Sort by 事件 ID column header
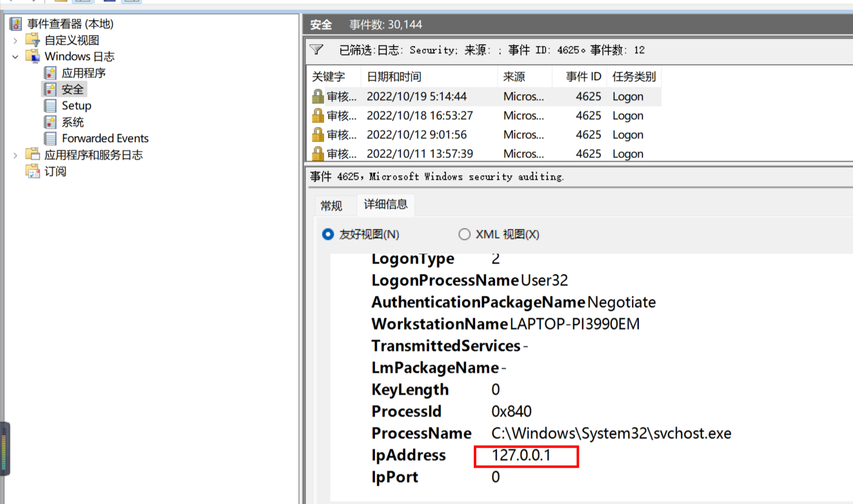Screen dimensions: 853x504 [x=583, y=77]
